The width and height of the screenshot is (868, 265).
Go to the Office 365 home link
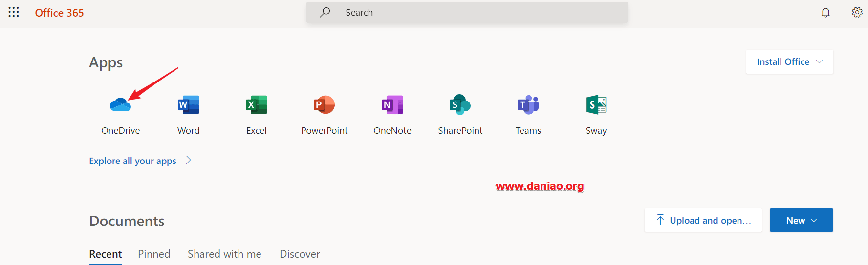[x=59, y=13]
